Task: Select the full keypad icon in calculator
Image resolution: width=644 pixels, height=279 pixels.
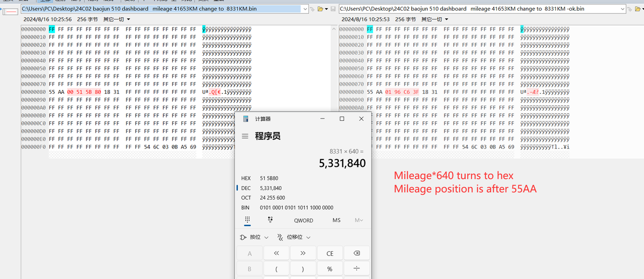Action: tap(247, 220)
